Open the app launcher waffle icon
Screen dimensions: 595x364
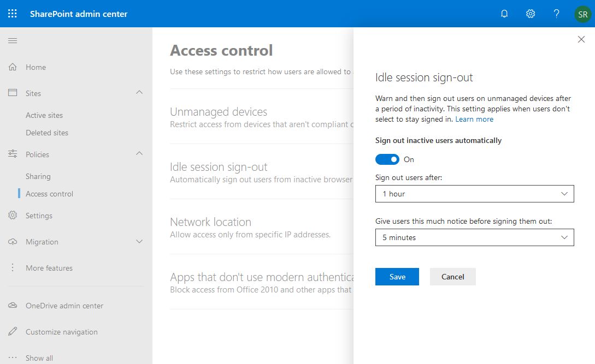point(12,13)
